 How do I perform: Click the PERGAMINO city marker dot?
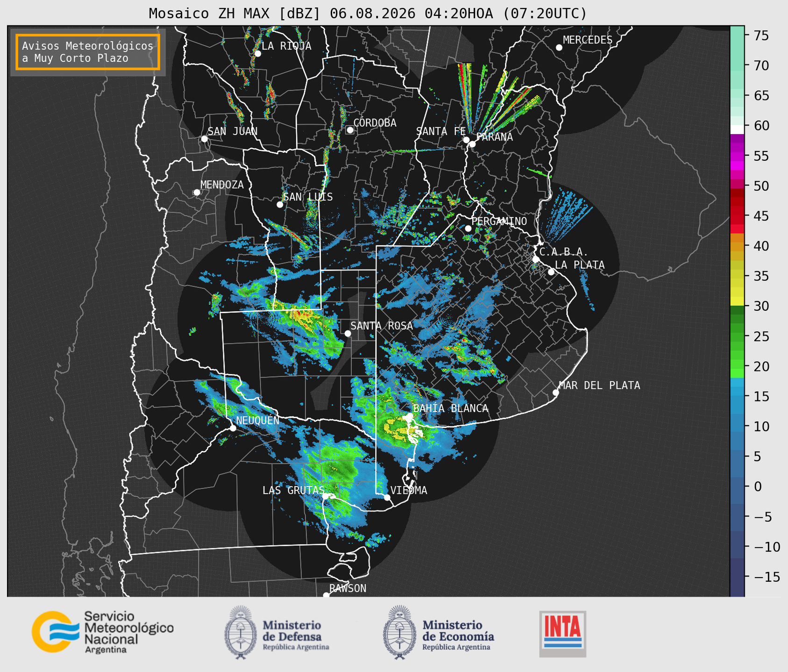pos(468,229)
